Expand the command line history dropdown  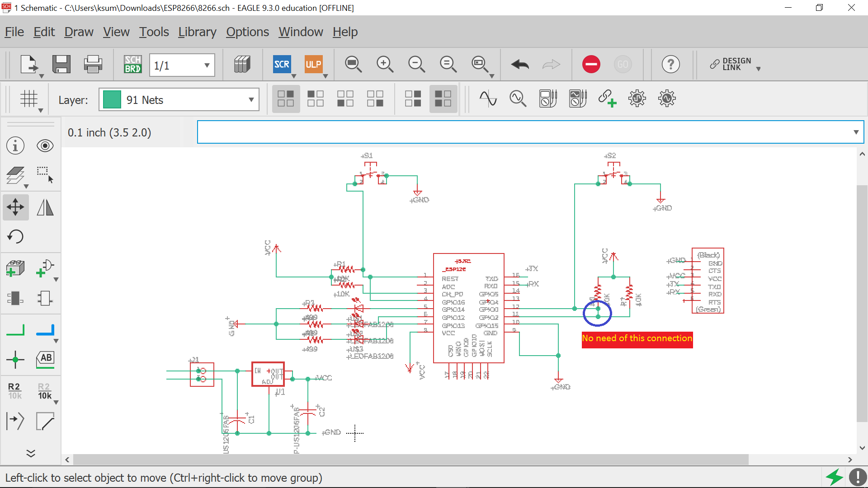pos(856,132)
